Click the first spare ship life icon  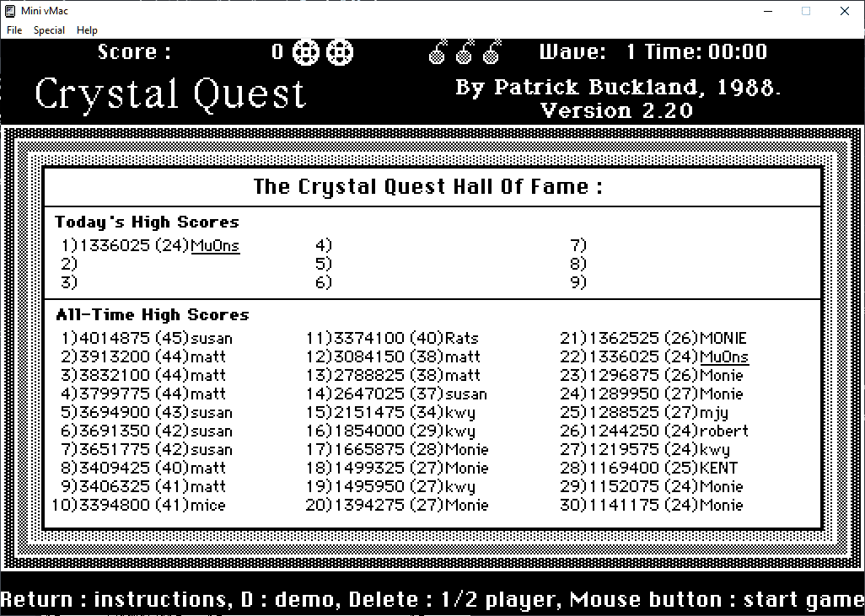coord(305,52)
